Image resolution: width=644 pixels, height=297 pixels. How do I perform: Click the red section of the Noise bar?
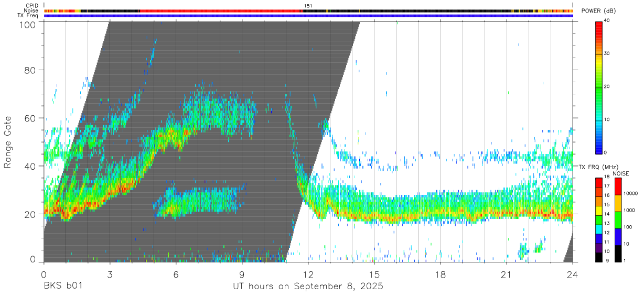(x=220, y=10)
